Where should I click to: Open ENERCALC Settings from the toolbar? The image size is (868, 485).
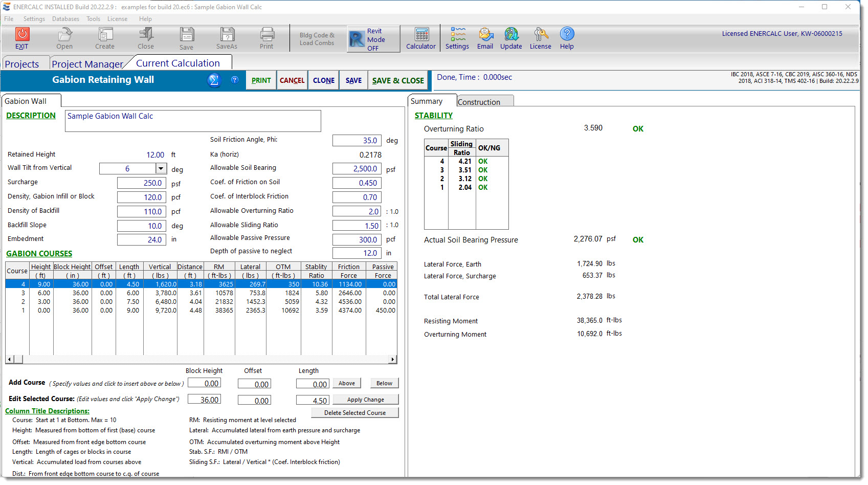(x=457, y=38)
